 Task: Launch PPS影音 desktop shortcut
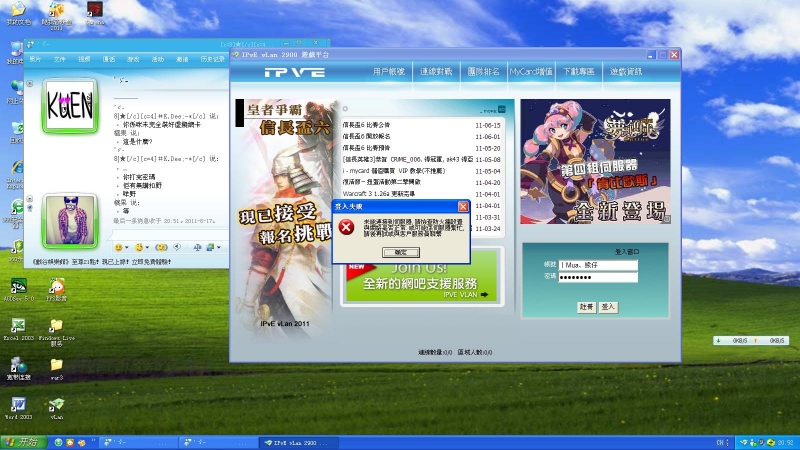coord(56,290)
